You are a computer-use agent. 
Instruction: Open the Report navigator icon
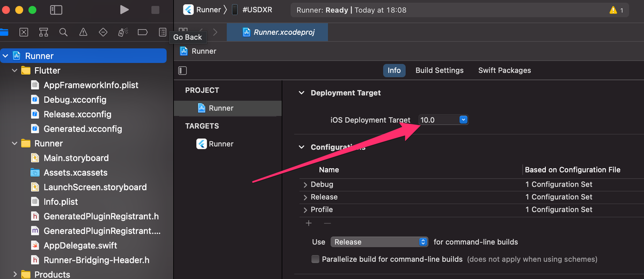pos(162,32)
